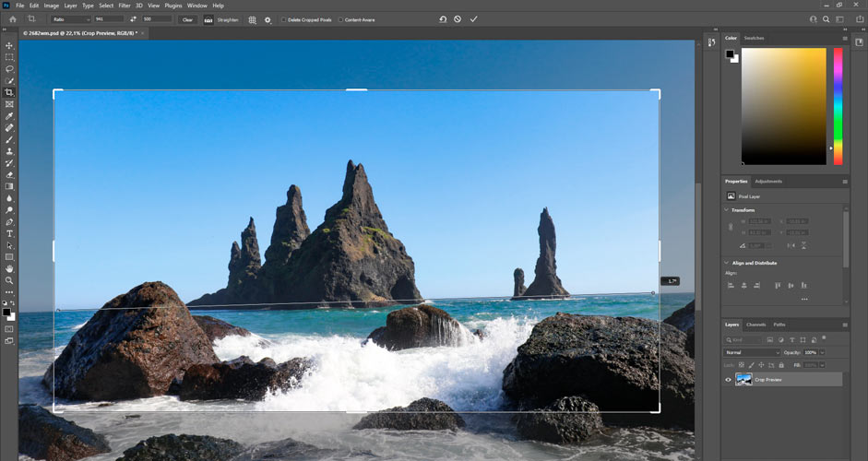Click the Home icon in options bar
The height and width of the screenshot is (461, 868).
(13, 19)
